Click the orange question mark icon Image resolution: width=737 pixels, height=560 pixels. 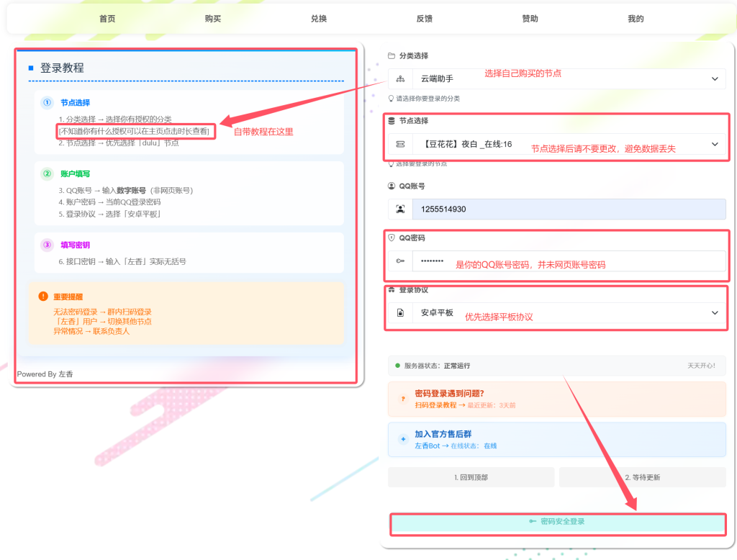(x=402, y=399)
